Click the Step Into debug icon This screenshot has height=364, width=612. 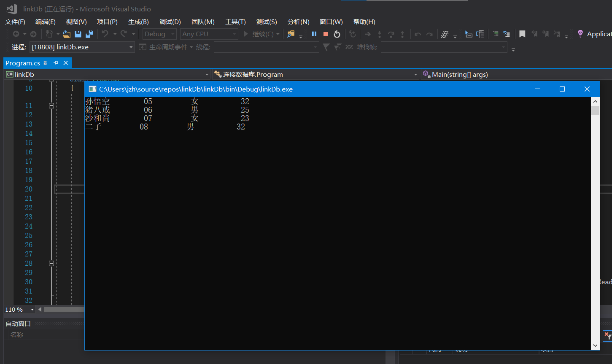click(380, 34)
